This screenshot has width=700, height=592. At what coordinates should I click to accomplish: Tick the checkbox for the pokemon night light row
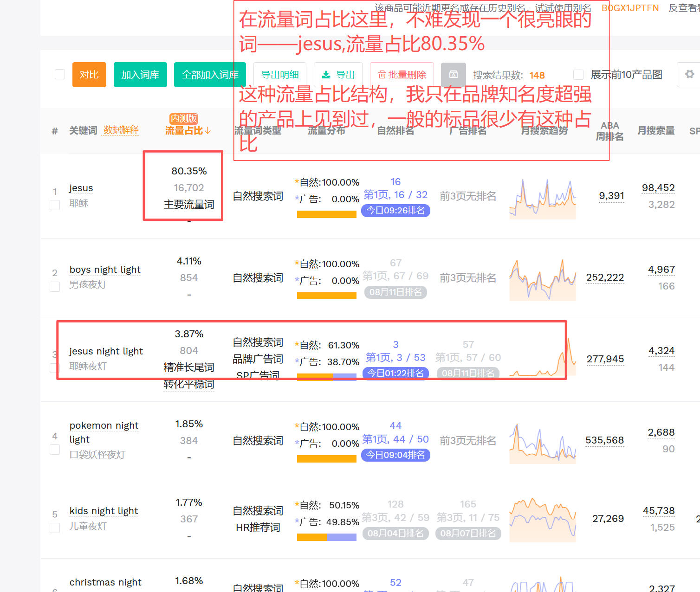[55, 450]
